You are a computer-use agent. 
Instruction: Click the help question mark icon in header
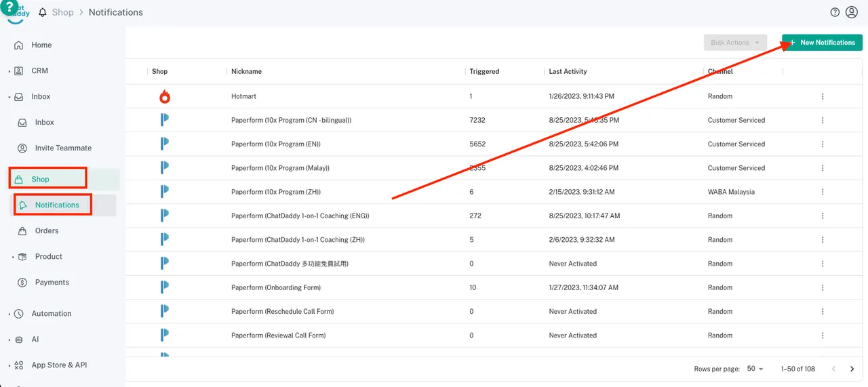click(835, 12)
